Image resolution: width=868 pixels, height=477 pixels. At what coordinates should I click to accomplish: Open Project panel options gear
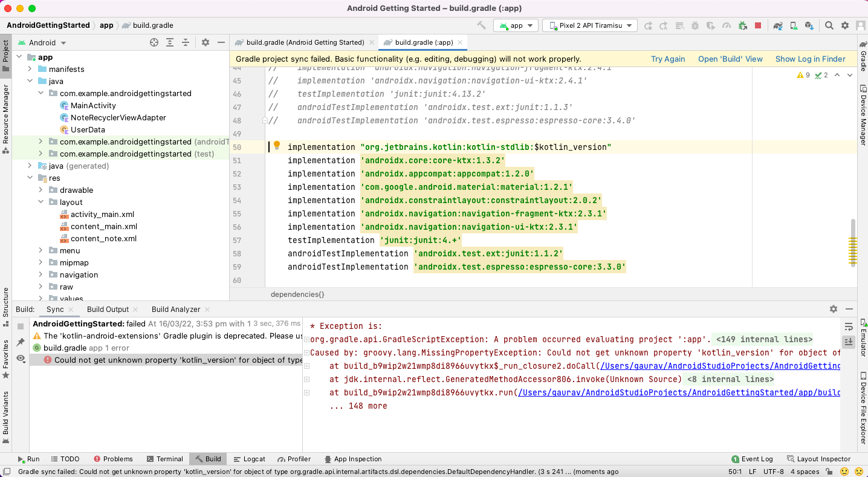pyautogui.click(x=206, y=42)
